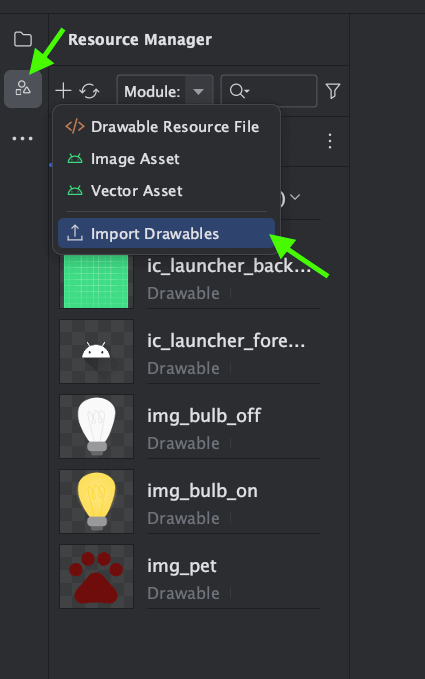
Task: Select the green ic_launcher_background thumbnail
Action: (x=96, y=281)
